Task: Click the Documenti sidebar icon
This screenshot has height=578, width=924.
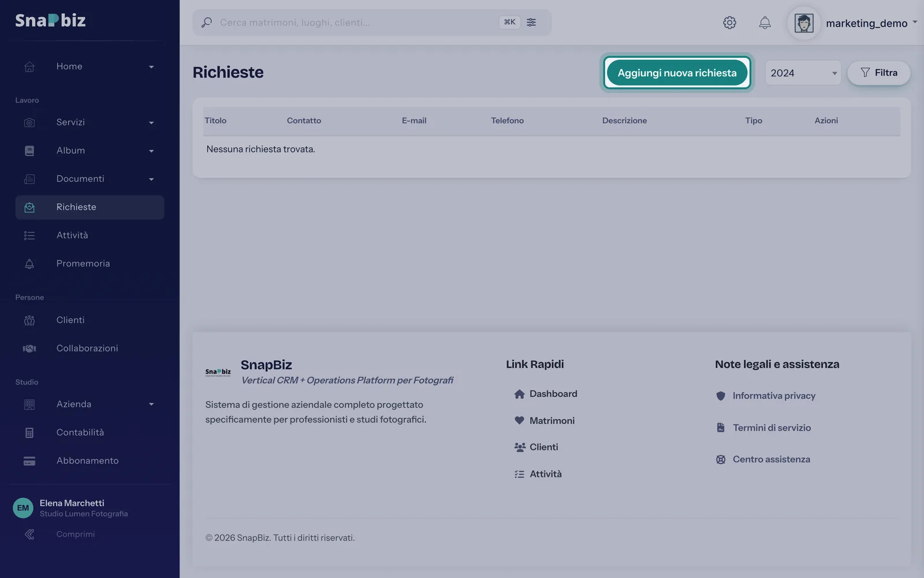Action: point(29,179)
